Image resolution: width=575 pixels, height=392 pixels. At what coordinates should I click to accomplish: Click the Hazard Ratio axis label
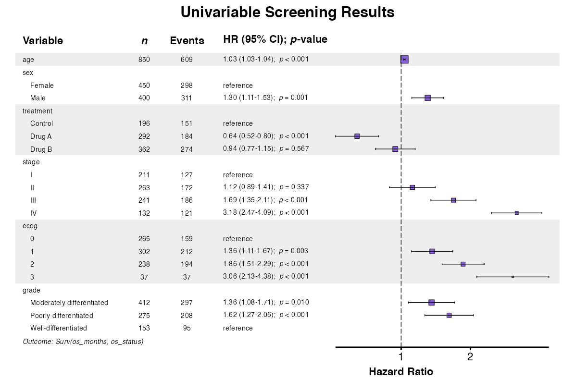coord(401,372)
